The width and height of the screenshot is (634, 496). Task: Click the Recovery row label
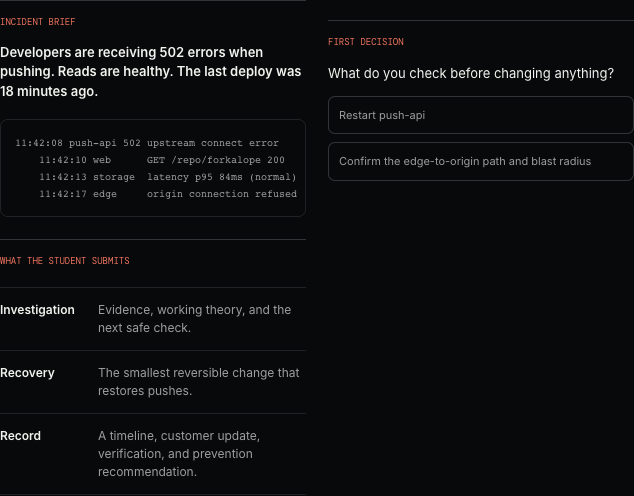pos(27,373)
